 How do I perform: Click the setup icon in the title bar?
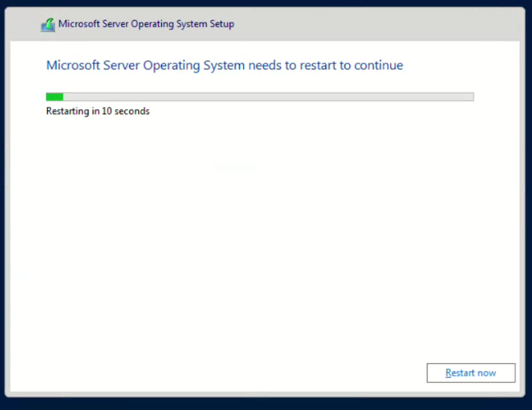(49, 24)
